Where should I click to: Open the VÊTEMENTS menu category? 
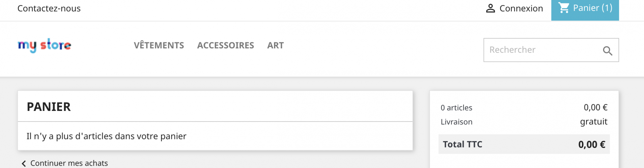[x=159, y=45]
